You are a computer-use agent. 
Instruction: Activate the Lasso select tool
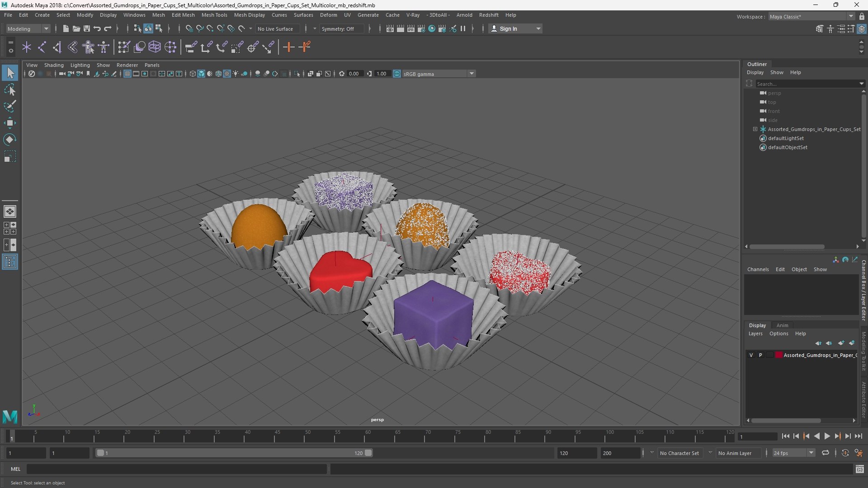[10, 90]
